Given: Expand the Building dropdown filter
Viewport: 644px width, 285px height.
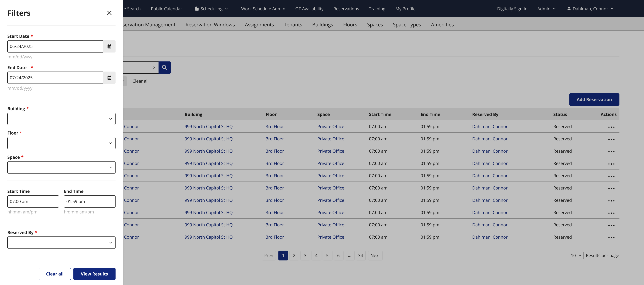Looking at the screenshot, I should point(61,119).
